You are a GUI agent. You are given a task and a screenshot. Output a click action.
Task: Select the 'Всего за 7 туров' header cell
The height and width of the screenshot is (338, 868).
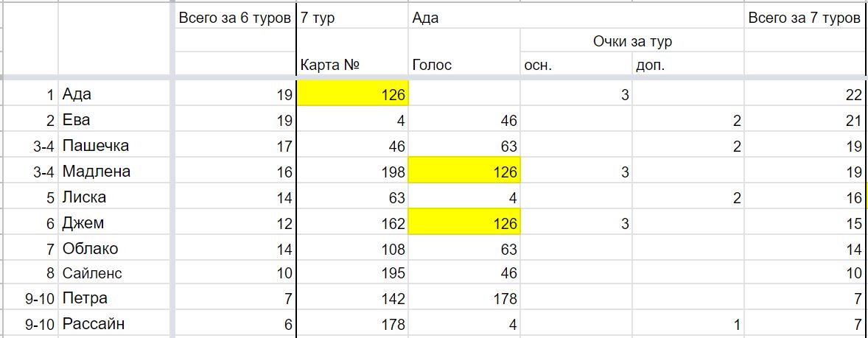pyautogui.click(x=805, y=18)
